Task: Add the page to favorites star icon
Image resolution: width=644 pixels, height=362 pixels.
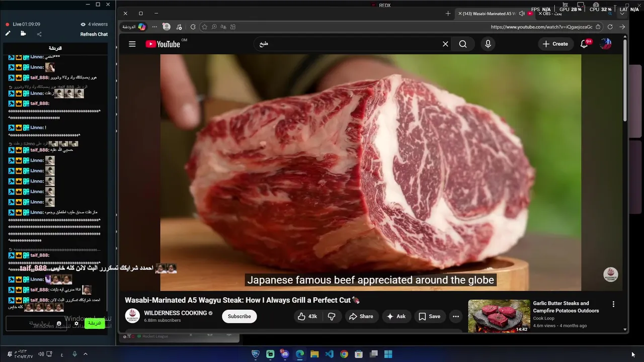Action: click(204, 27)
